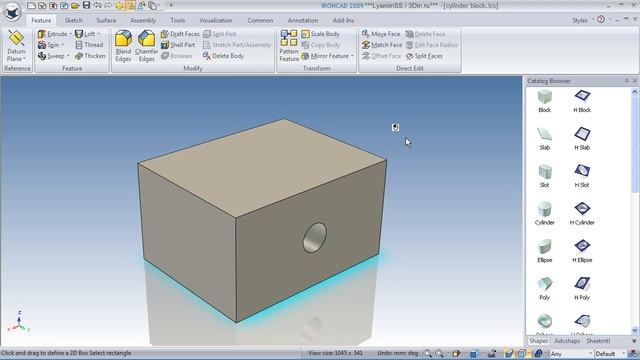Pick the H Poly shape from the catalog
640x360 pixels.
click(582, 289)
